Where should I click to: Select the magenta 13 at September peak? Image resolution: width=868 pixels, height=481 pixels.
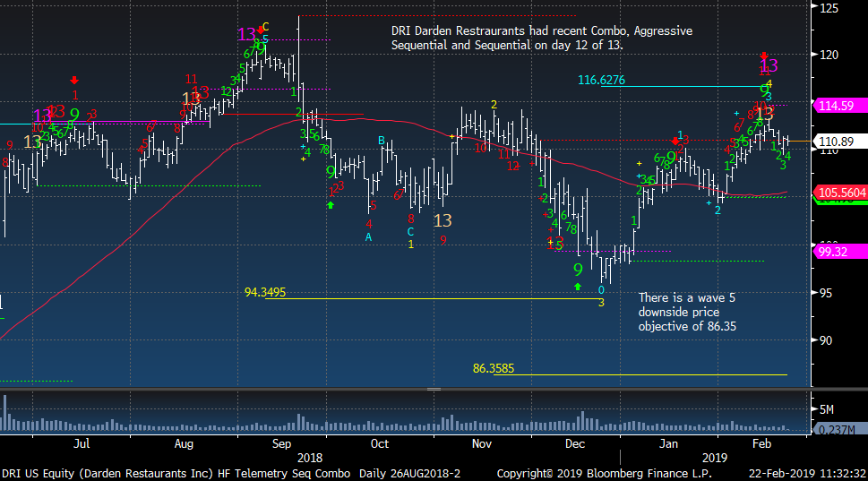pyautogui.click(x=246, y=35)
